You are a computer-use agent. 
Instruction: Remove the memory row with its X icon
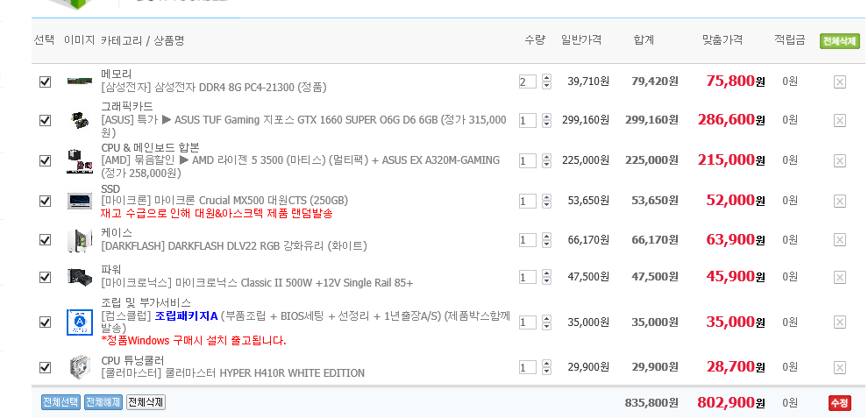tap(839, 81)
